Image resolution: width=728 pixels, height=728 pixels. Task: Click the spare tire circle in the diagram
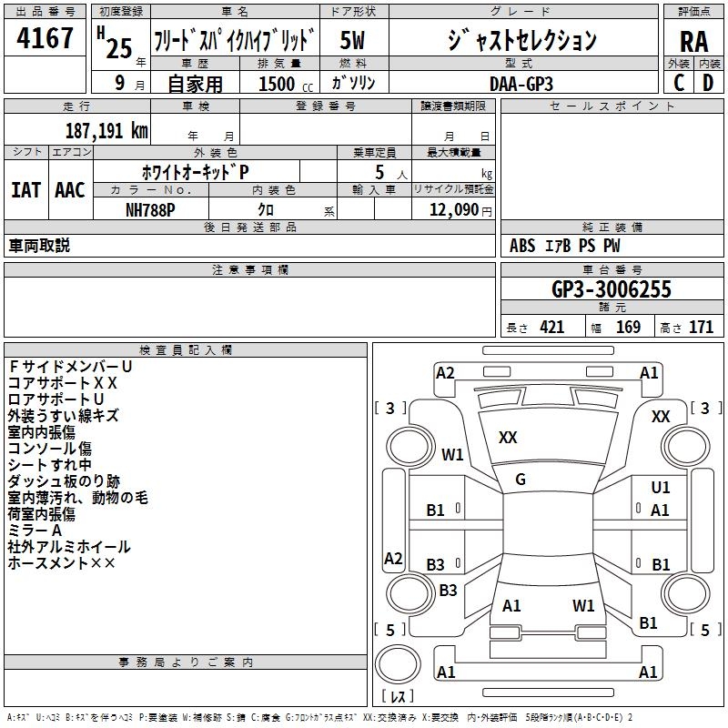click(x=397, y=662)
